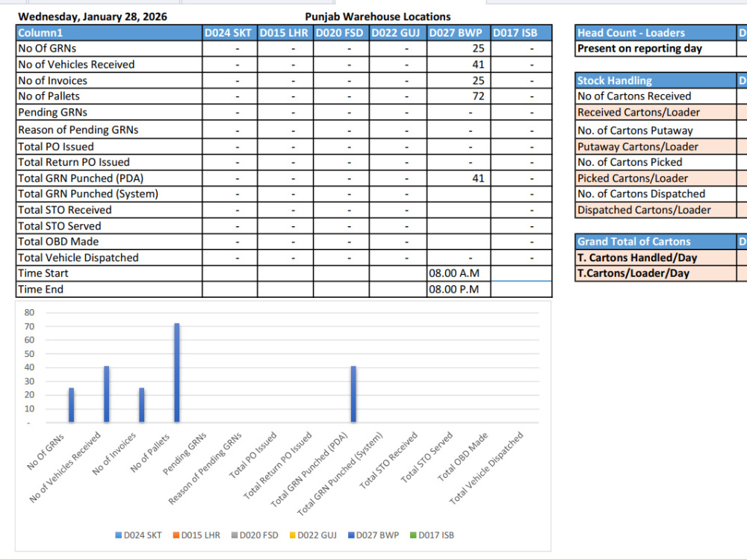The height and width of the screenshot is (560, 747).
Task: Select the Dispatched Cartons/Loader cell
Action: click(656, 210)
